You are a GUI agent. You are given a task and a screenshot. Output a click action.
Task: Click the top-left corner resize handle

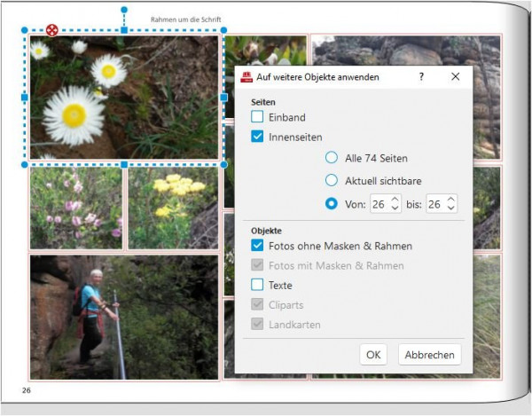pos(25,30)
